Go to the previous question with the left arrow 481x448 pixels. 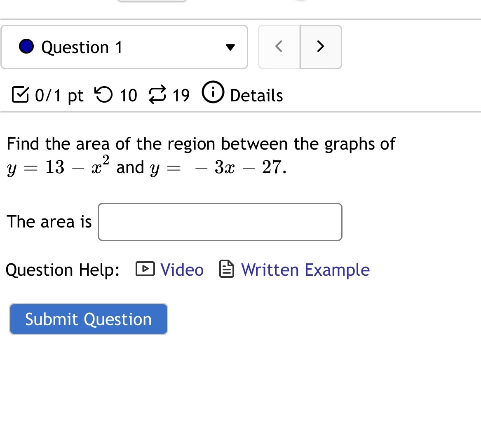coord(279,47)
